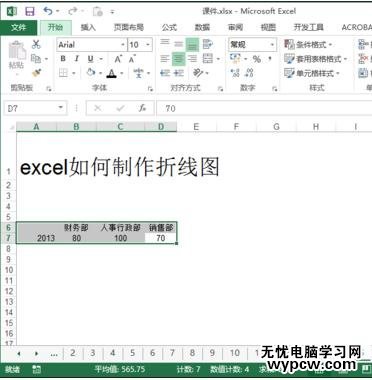Click the font color red A swatch
Viewport: 372px width, 380px height.
[x=112, y=73]
